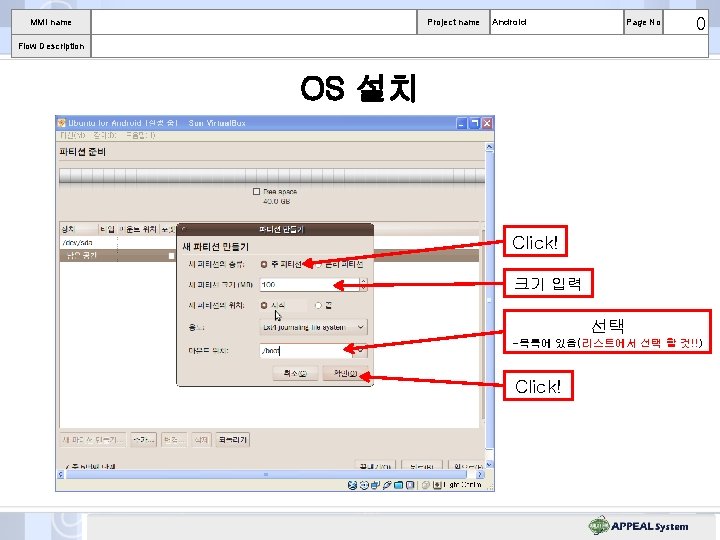
Task: Click the Android project name cell
Action: [557, 22]
